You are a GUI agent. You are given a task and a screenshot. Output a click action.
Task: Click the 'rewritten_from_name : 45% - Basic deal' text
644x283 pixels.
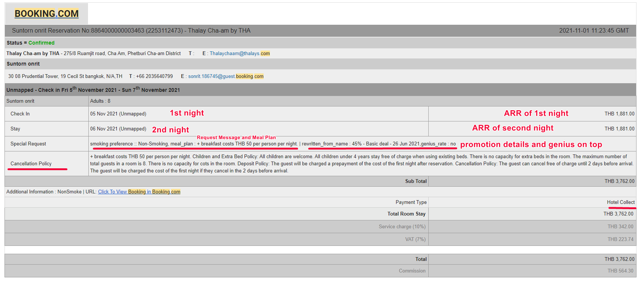point(345,144)
